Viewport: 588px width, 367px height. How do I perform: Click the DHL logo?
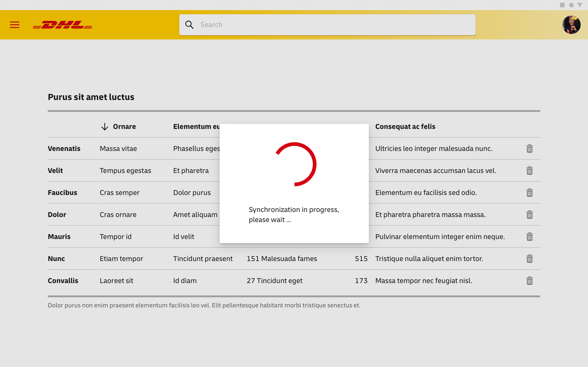coord(62,25)
